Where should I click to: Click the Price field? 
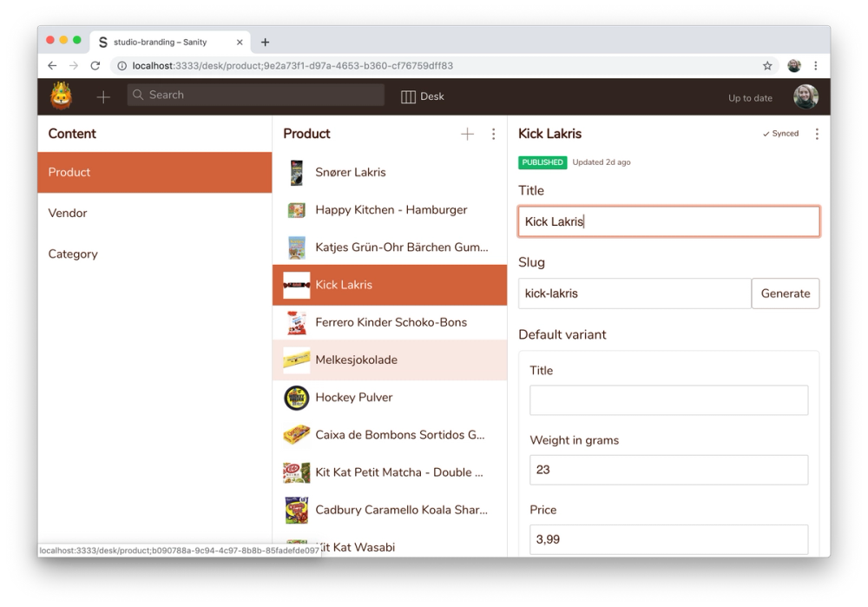[668, 539]
